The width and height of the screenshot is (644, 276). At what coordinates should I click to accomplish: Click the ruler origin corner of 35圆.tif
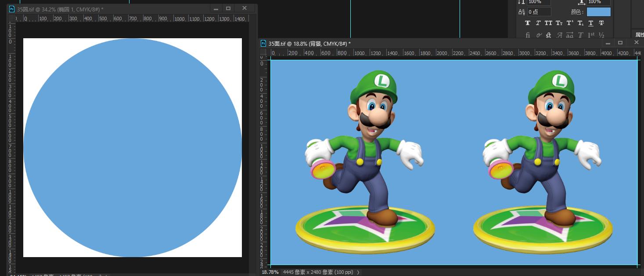point(11,18)
